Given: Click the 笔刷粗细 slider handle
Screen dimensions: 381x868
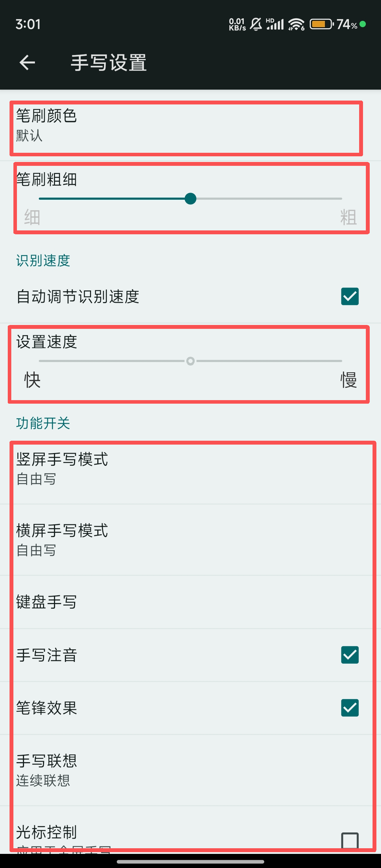Looking at the screenshot, I should (190, 199).
